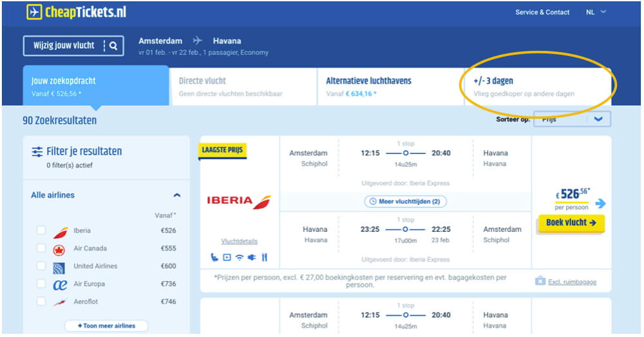644x337 pixels.
Task: Click the € 526,56 per persoon price
Action: pos(573,198)
